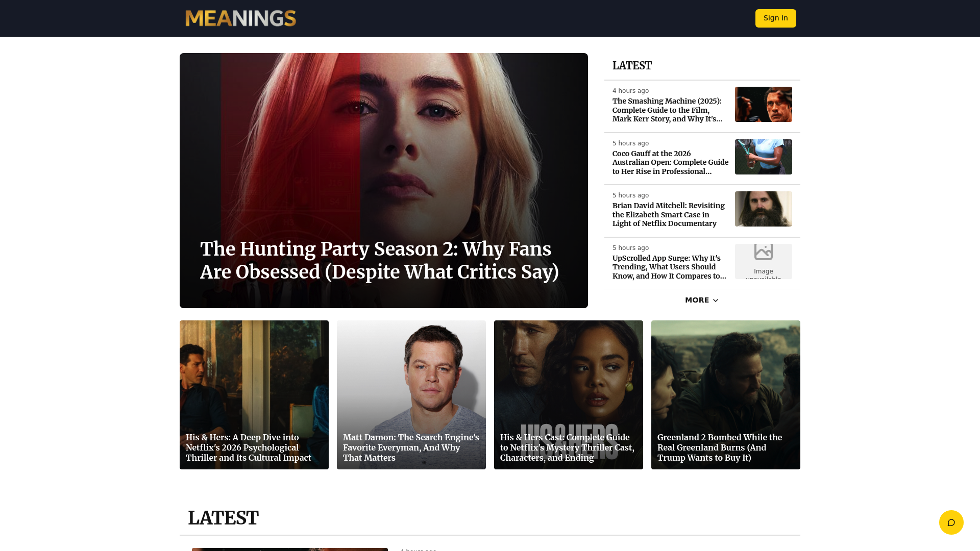Click the Brian David Mitchell thumbnail
Screen dimensions: 980x551
pos(763,209)
